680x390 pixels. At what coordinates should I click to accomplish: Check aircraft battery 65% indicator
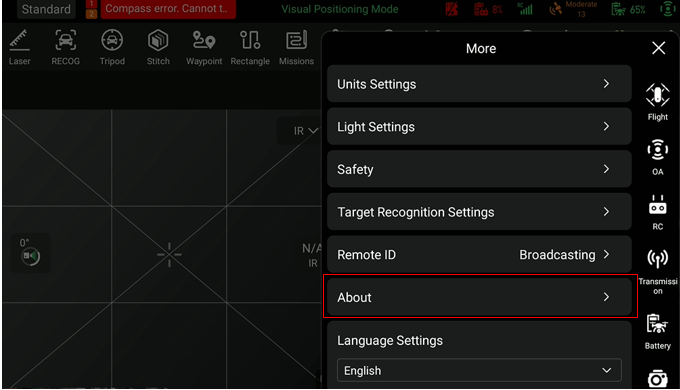pos(628,9)
